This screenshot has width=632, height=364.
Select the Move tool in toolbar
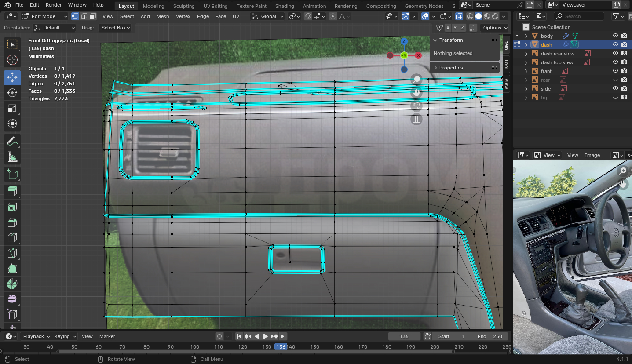point(12,77)
